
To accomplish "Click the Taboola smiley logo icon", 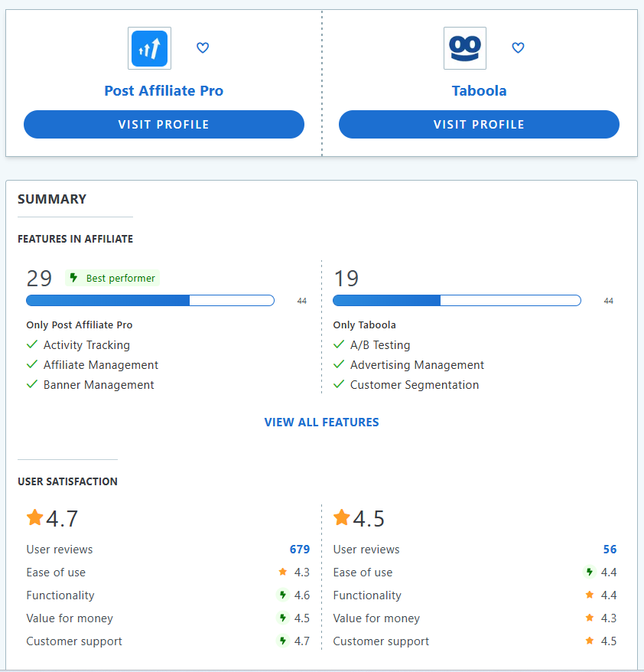I will pyautogui.click(x=464, y=47).
